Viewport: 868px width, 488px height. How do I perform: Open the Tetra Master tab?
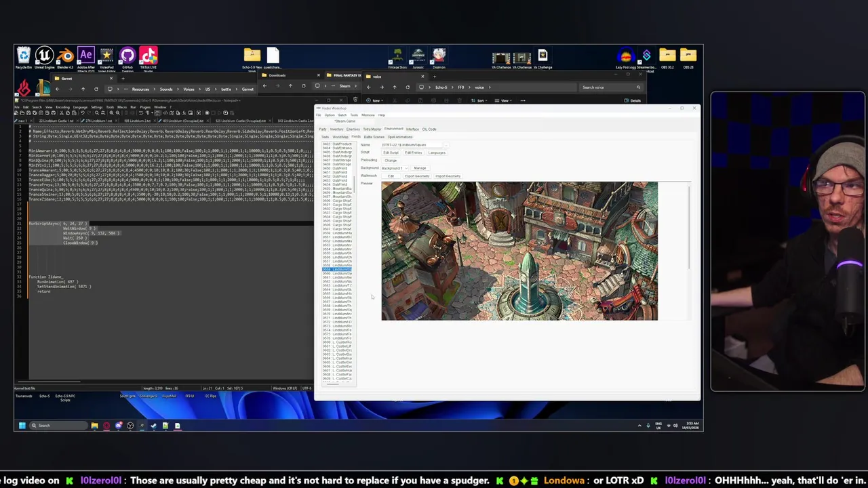tap(372, 129)
